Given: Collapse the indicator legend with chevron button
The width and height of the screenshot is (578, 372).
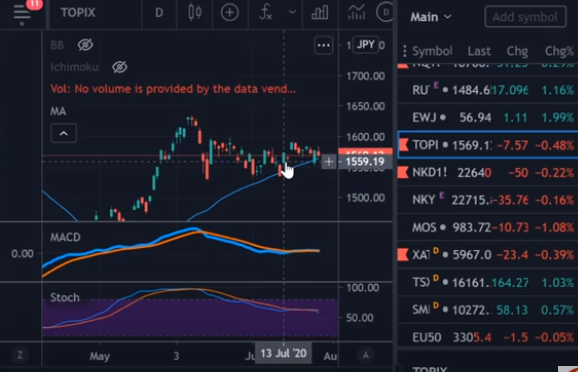Looking at the screenshot, I should [x=63, y=133].
